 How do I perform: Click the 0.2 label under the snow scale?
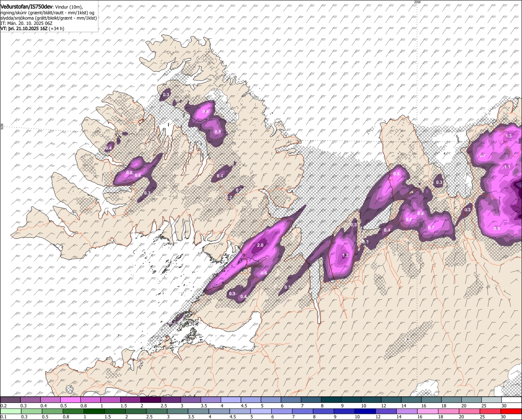[4, 406]
